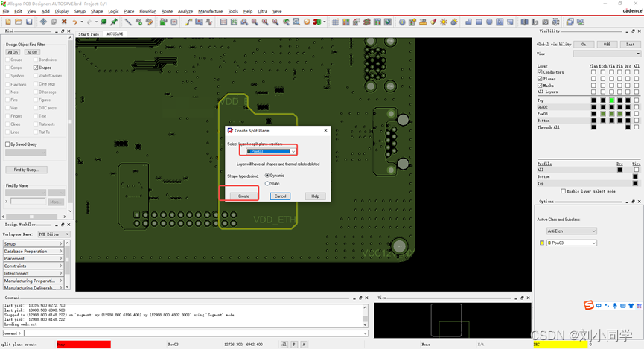Open the Workspace Name PCB Editor dropdown
644x349 pixels.
click(54, 234)
